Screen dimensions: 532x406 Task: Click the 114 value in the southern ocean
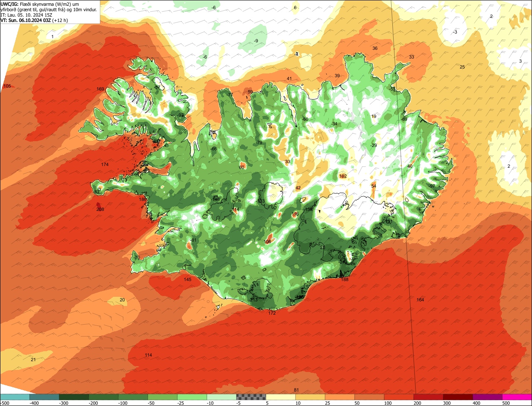(148, 355)
